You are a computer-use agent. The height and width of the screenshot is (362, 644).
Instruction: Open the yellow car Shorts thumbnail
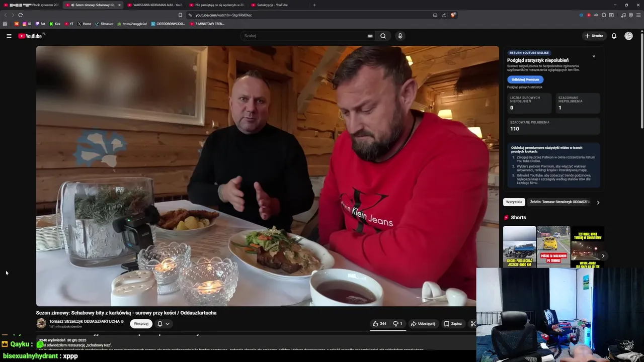pos(553,246)
